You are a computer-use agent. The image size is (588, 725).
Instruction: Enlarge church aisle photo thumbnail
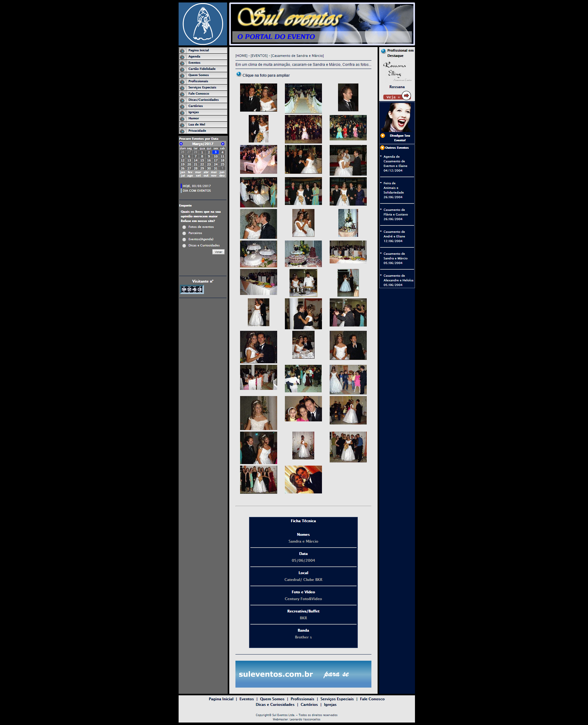tap(303, 98)
